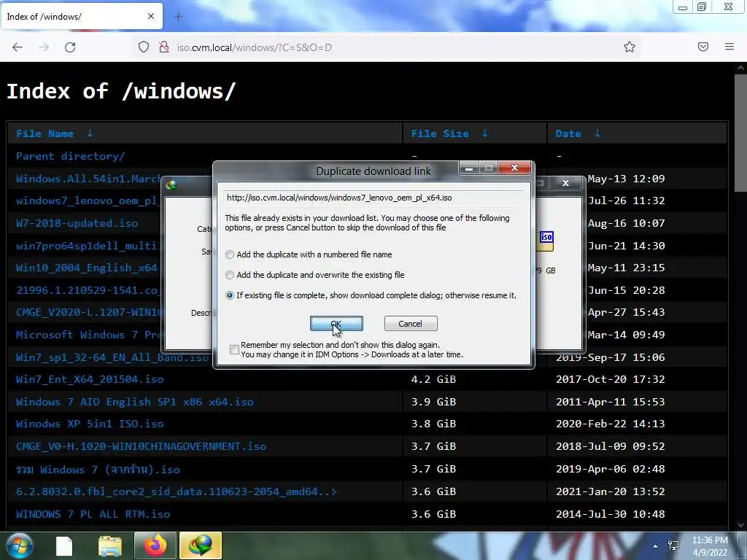Switch to Firefox in the taskbar

[155, 545]
